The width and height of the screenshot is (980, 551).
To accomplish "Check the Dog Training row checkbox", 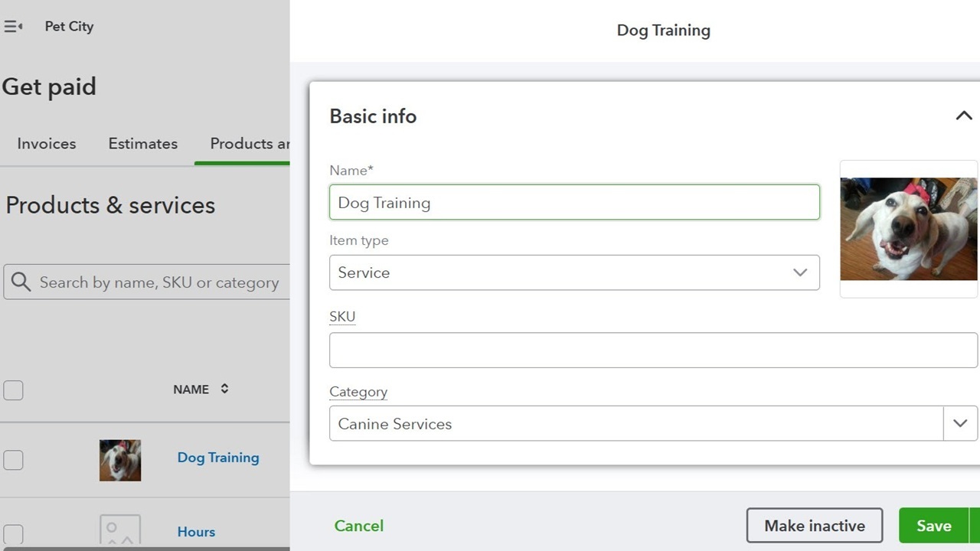I will click(13, 460).
